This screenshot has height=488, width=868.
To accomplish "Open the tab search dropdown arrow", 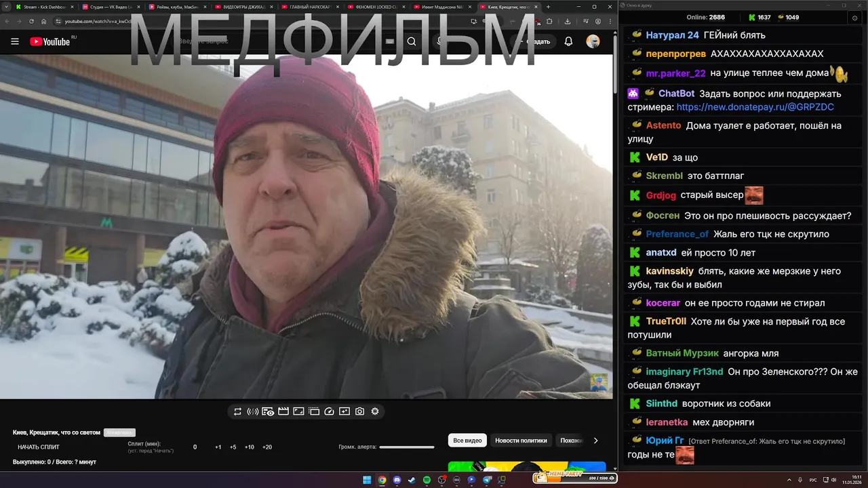I will point(5,7).
